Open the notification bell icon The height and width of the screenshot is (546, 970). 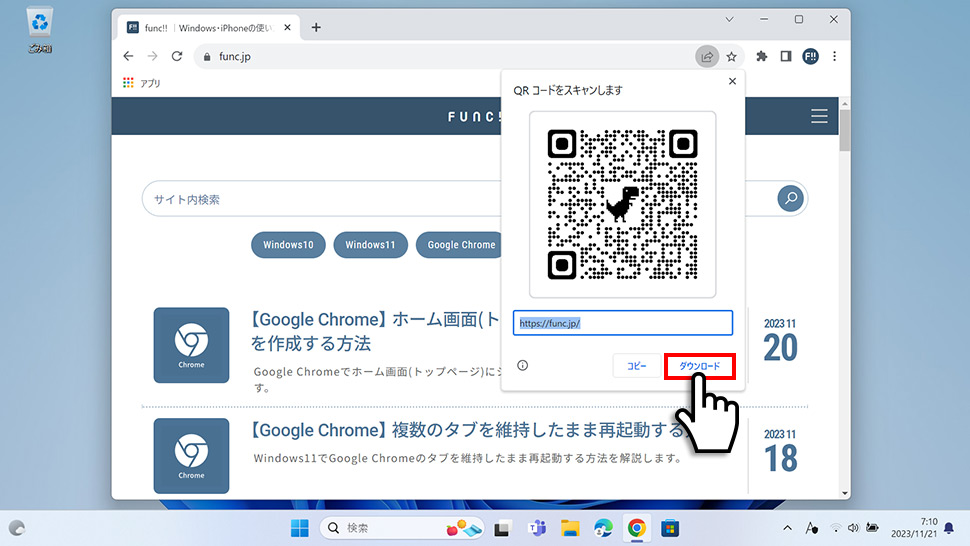(949, 528)
